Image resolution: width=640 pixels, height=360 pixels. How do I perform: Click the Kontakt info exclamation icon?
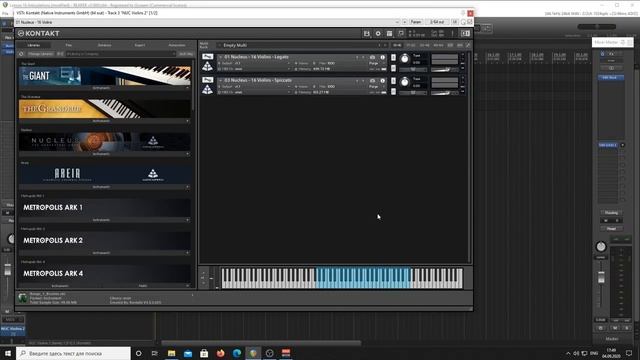452,33
